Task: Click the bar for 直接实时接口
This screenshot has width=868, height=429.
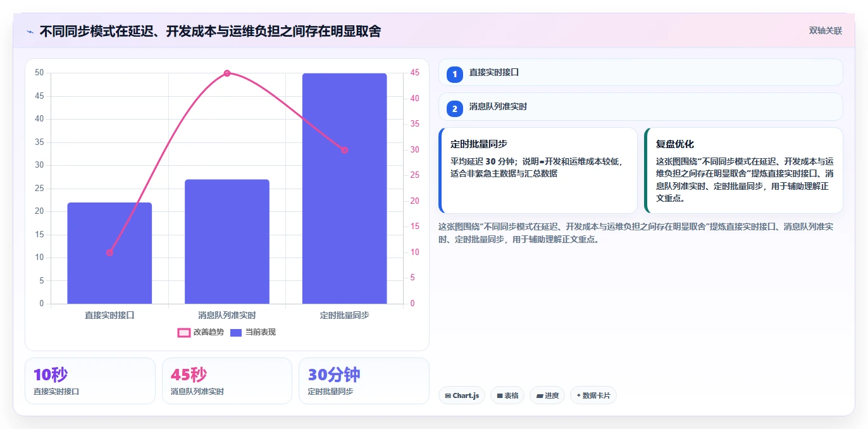Action: (x=109, y=253)
